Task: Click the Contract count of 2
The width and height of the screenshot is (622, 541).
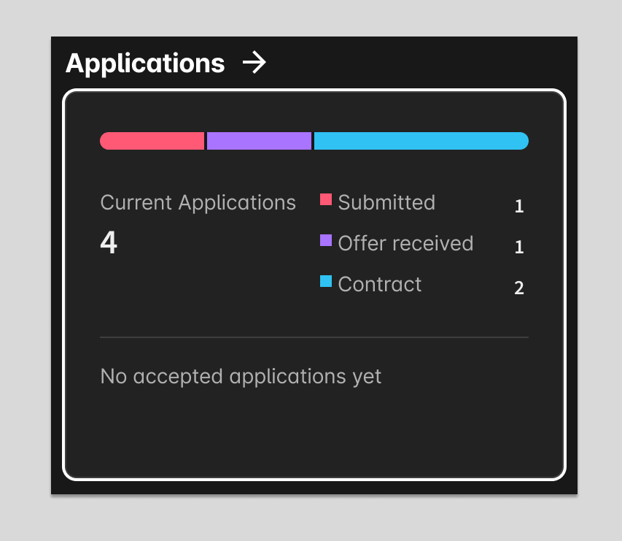Action: (x=519, y=288)
